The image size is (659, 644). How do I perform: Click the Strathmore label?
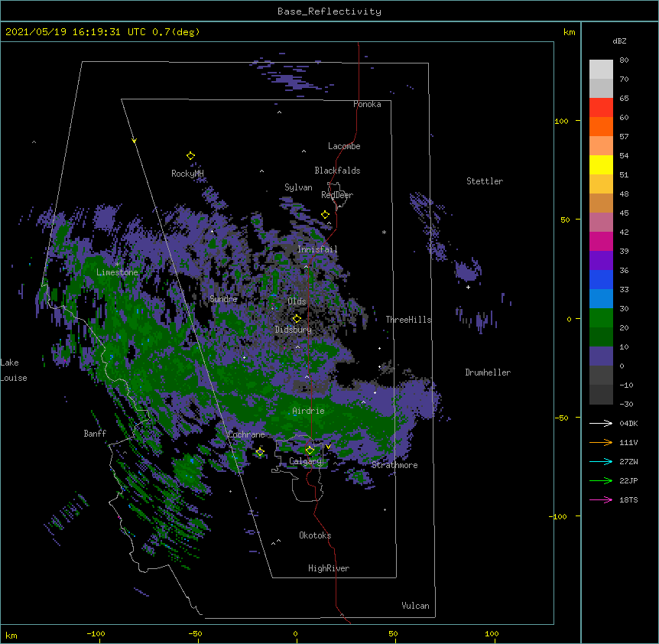point(394,465)
